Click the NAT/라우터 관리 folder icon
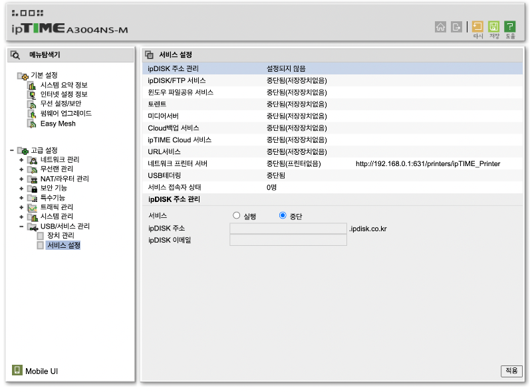This screenshot has width=532, height=392. [32, 179]
